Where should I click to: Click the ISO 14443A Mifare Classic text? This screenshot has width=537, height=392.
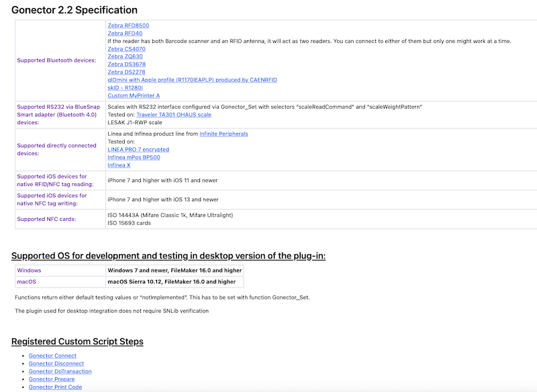[170, 215]
